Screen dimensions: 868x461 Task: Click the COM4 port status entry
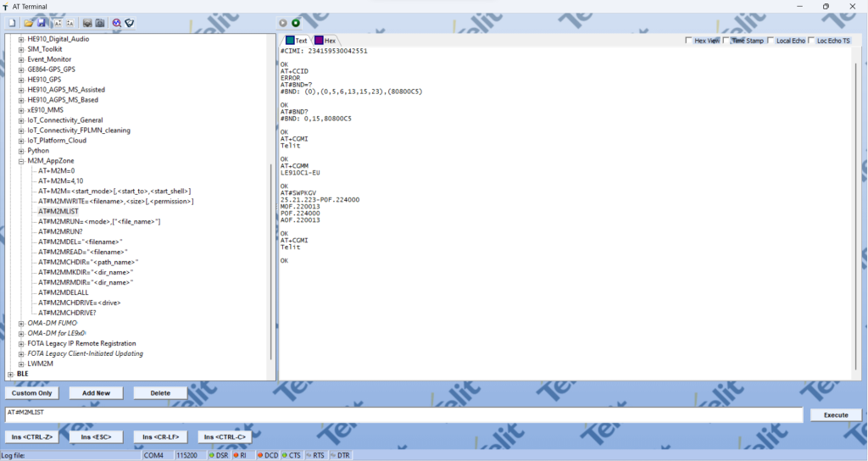click(158, 455)
